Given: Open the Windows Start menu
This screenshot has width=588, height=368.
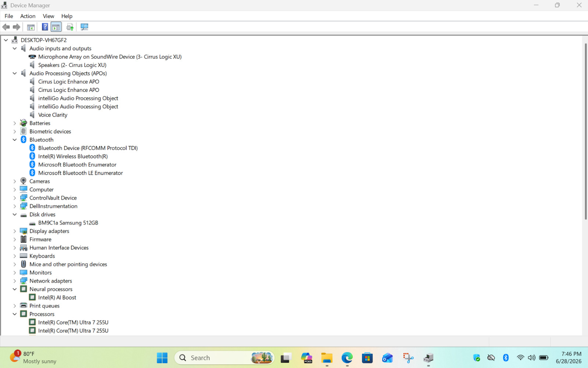Looking at the screenshot, I should tap(162, 358).
